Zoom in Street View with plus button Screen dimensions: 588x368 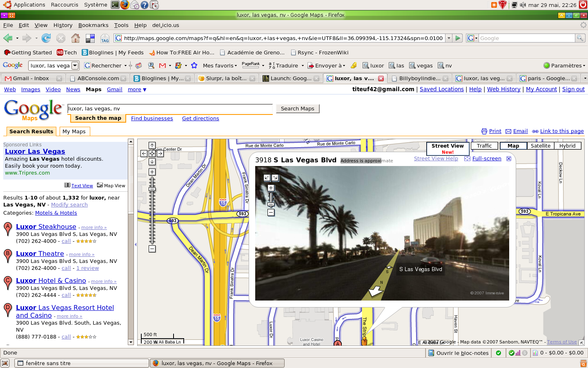pos(271,188)
